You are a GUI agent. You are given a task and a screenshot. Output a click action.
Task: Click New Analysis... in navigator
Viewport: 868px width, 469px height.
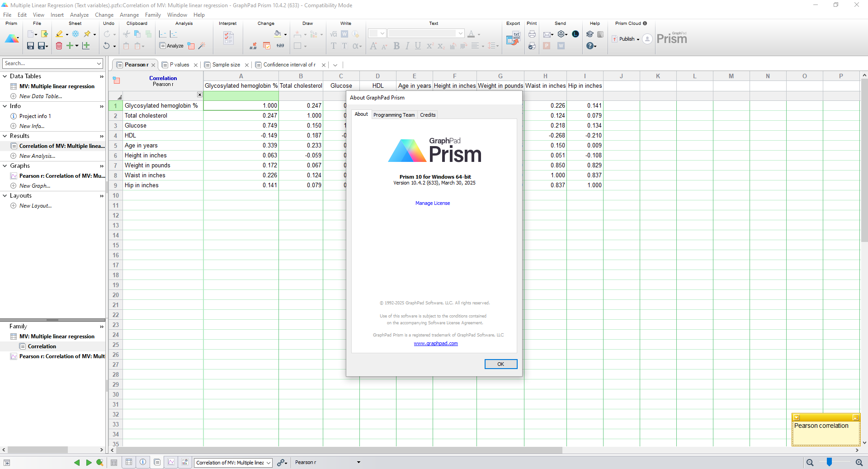[x=37, y=156]
